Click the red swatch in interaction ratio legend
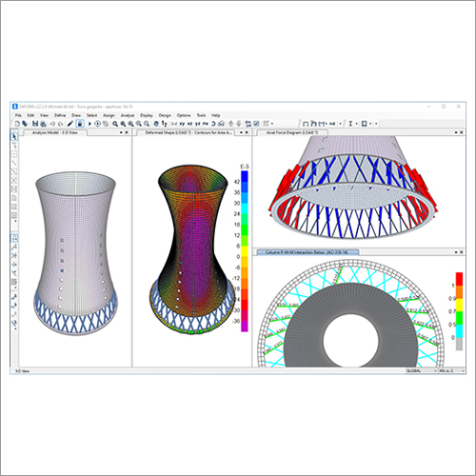The image size is (476, 476). [459, 278]
